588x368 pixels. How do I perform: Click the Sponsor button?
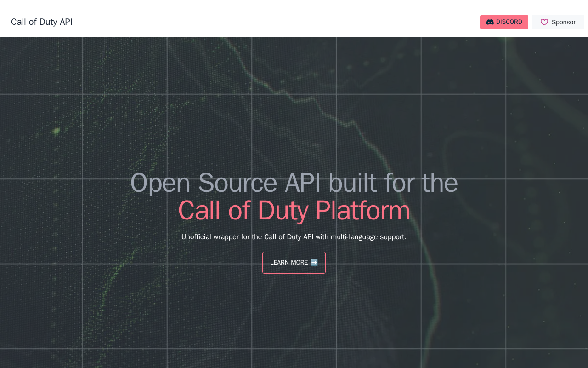[558, 22]
